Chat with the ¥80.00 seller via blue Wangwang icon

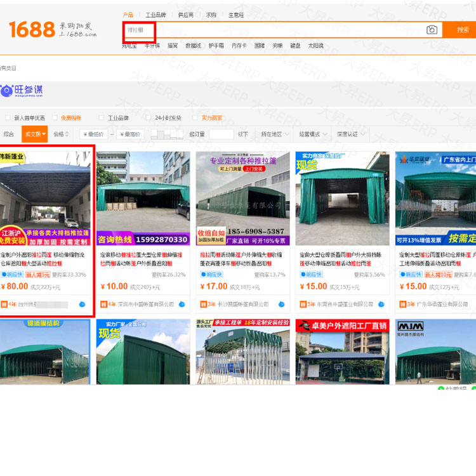pos(82,304)
